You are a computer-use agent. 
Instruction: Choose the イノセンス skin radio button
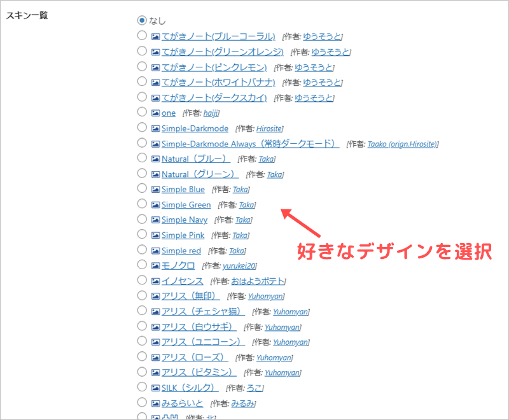142,281
